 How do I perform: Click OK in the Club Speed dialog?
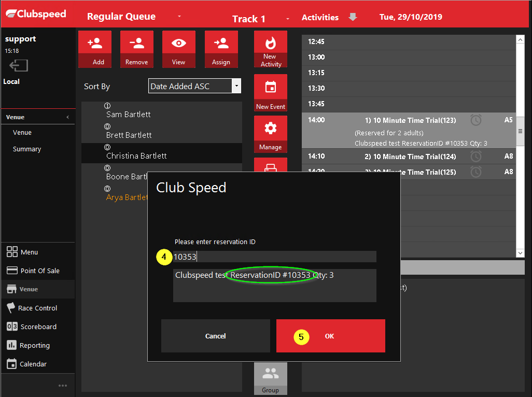point(330,336)
